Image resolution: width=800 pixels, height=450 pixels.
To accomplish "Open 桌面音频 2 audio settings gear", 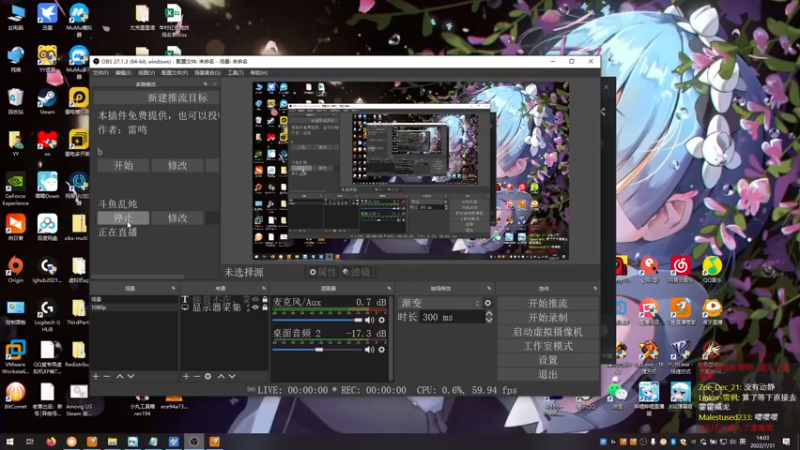I will [x=382, y=349].
